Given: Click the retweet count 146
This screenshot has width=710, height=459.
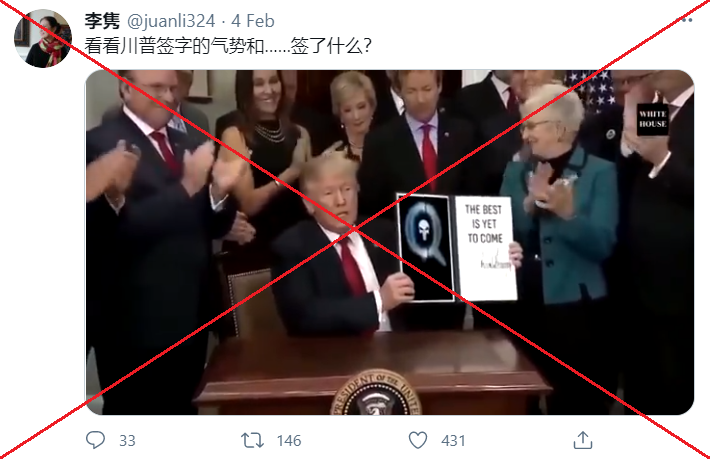Looking at the screenshot, I should click(x=289, y=440).
